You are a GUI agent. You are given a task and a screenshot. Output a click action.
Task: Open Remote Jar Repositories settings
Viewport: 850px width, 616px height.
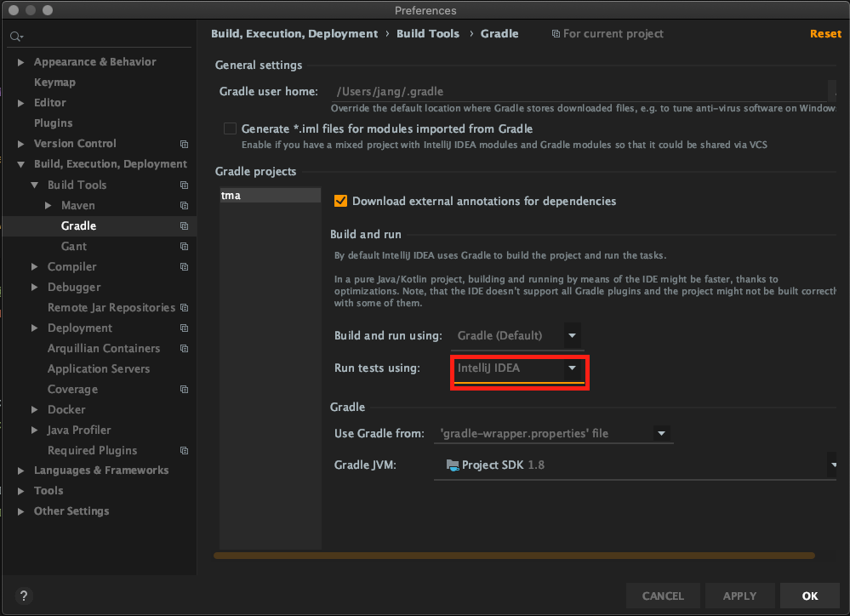[x=111, y=308]
